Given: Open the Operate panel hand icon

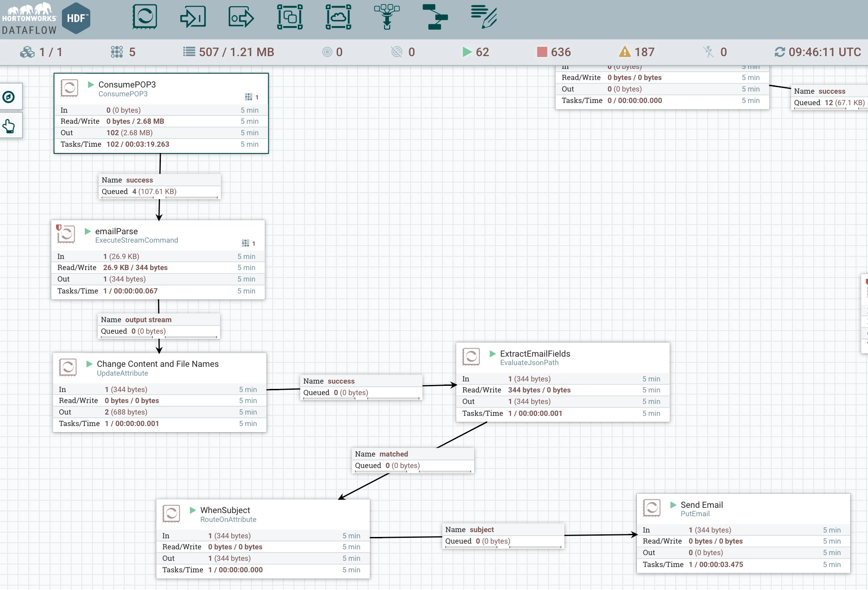Looking at the screenshot, I should (x=8, y=126).
